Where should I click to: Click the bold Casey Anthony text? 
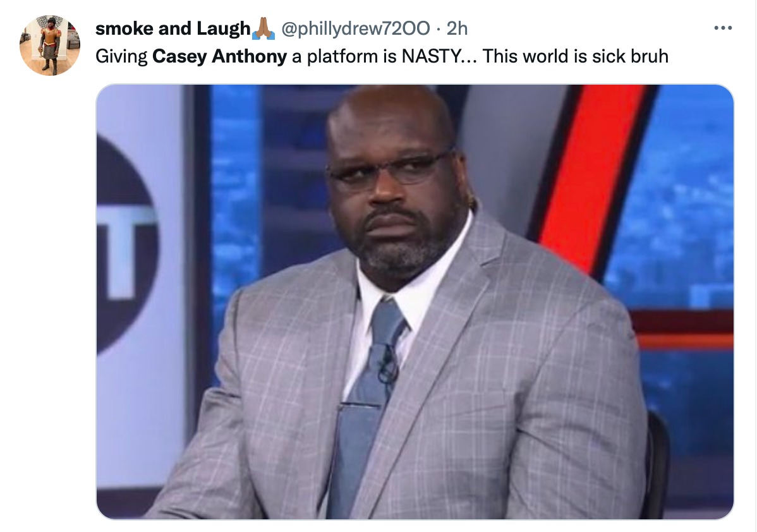219,56
